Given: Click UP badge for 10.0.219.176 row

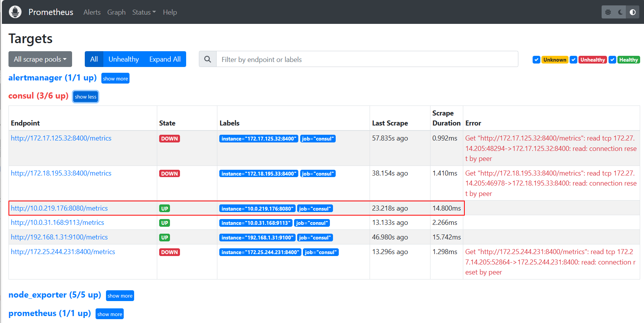Looking at the screenshot, I should (165, 209).
